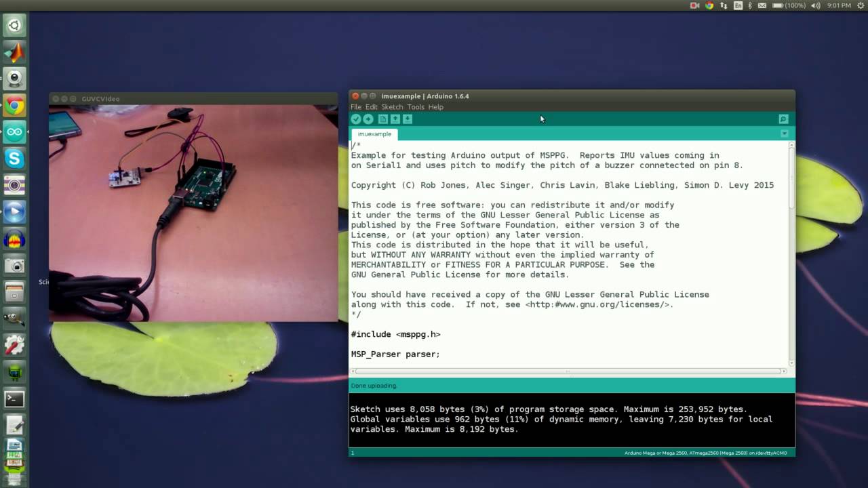The height and width of the screenshot is (488, 868).
Task: Click the webcam video feed in GUVCVideo window
Action: pyautogui.click(x=193, y=213)
